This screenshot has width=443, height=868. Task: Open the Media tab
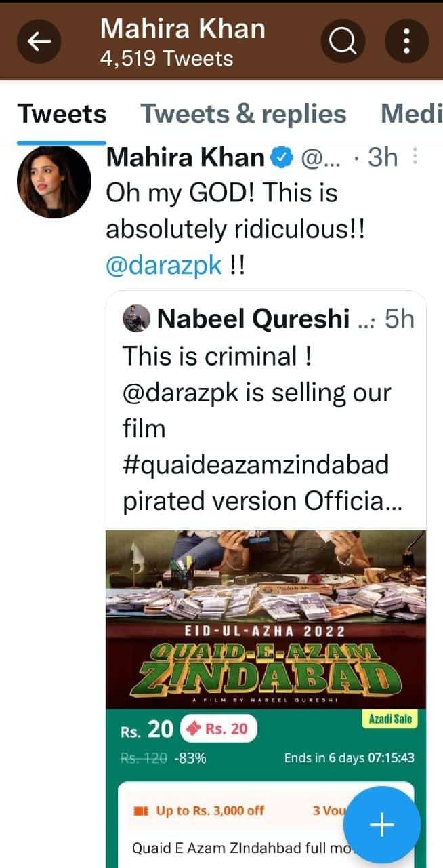(x=411, y=114)
